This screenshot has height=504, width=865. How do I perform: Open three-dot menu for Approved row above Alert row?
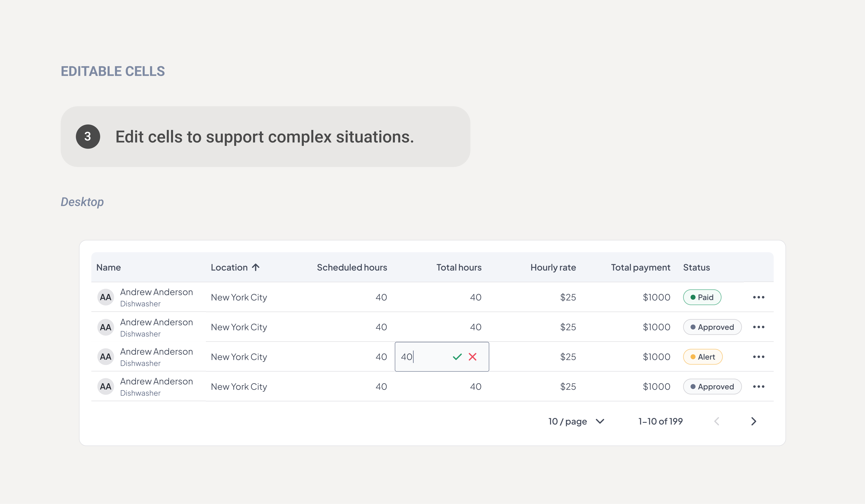pyautogui.click(x=759, y=327)
